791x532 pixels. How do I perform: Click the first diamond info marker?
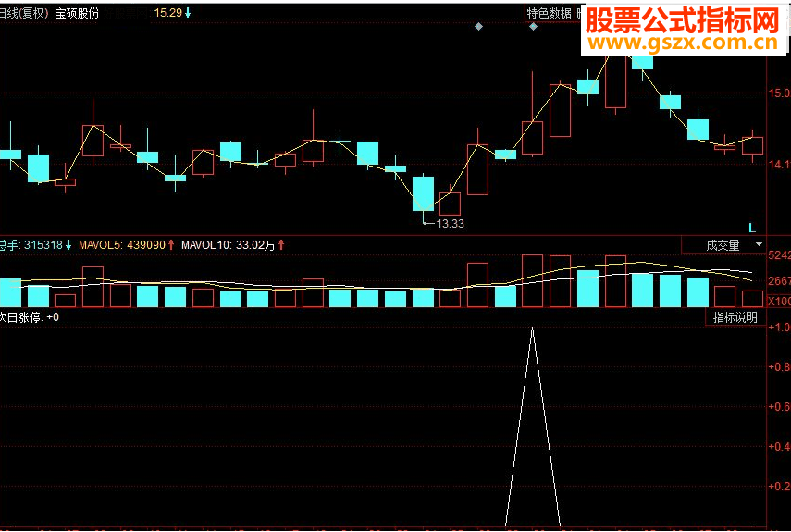coord(478,26)
